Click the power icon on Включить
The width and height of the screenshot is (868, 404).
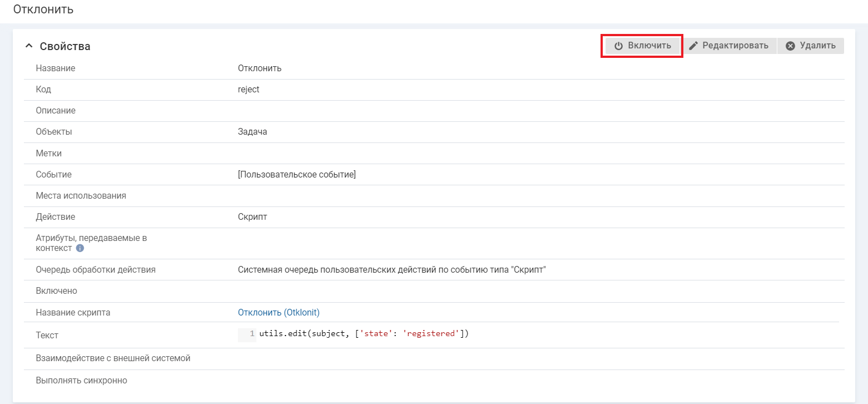pos(618,46)
